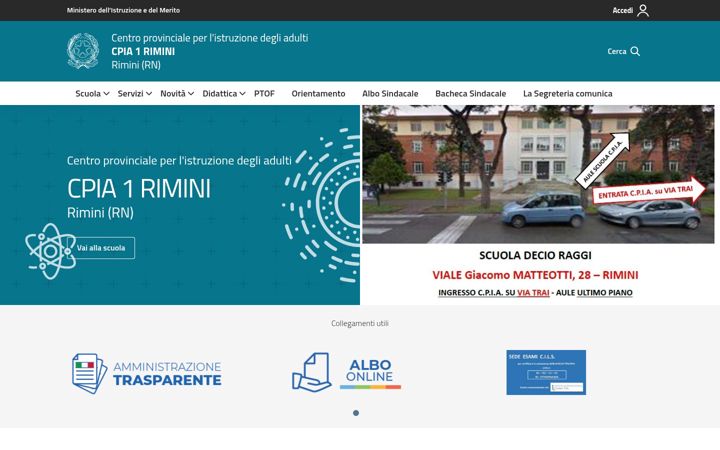This screenshot has width=720, height=450.
Task: Click the Collegamenti utili heading
Action: 360,323
